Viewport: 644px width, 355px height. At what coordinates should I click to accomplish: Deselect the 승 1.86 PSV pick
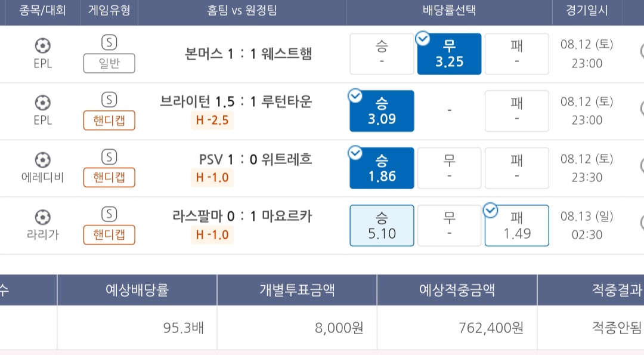pyautogui.click(x=382, y=168)
